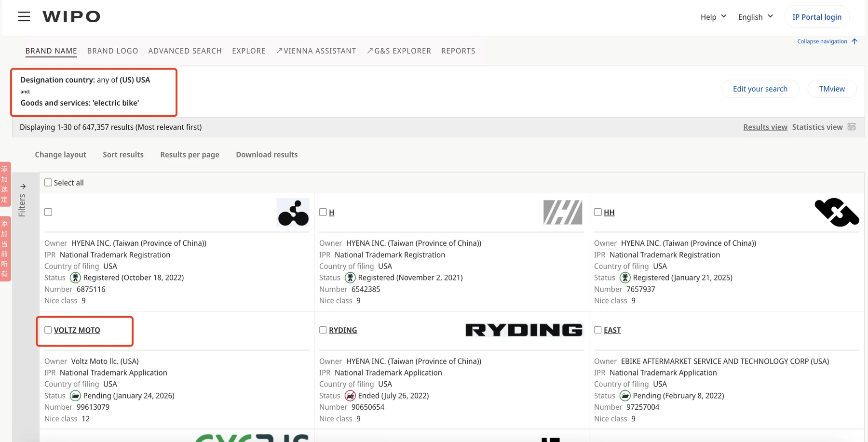Switch to Statistics view

(x=817, y=127)
